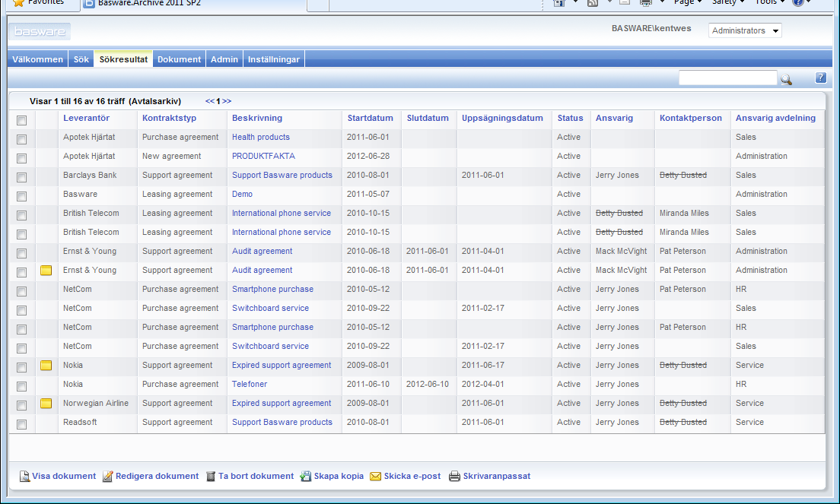Screen dimensions: 840x504
Task: Click the Redigera dokument link
Action: pos(157,476)
